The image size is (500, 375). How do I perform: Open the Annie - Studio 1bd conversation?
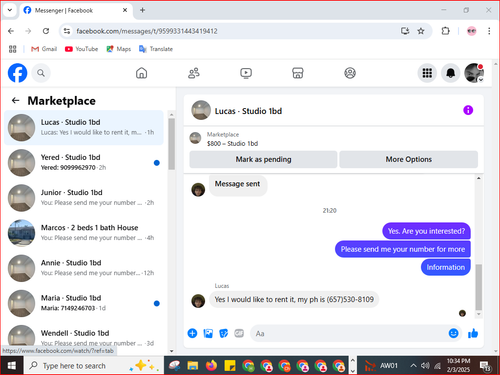(84, 268)
